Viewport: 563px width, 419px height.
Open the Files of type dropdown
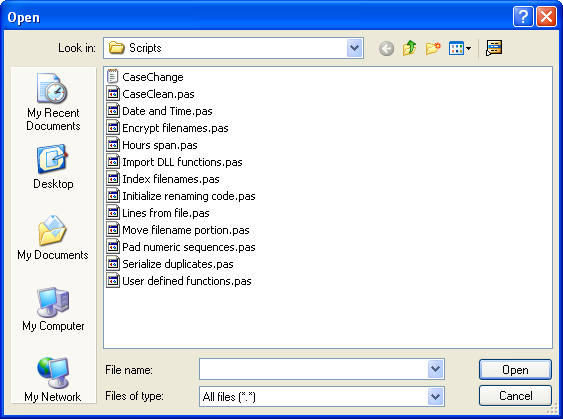pos(435,396)
